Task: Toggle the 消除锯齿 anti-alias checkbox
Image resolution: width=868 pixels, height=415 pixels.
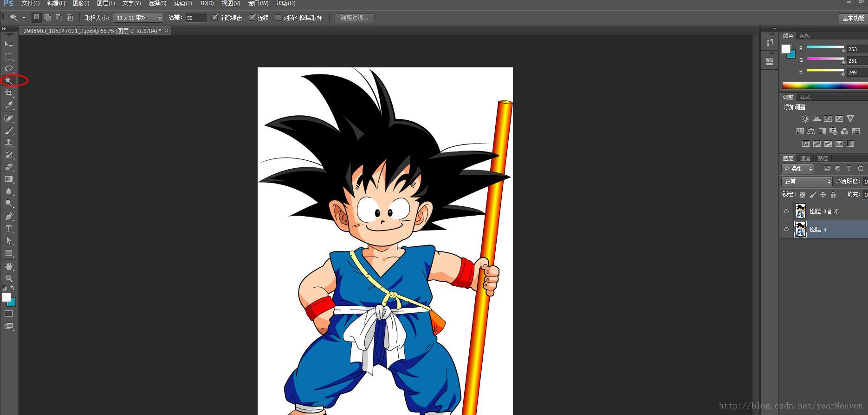Action: (x=214, y=18)
